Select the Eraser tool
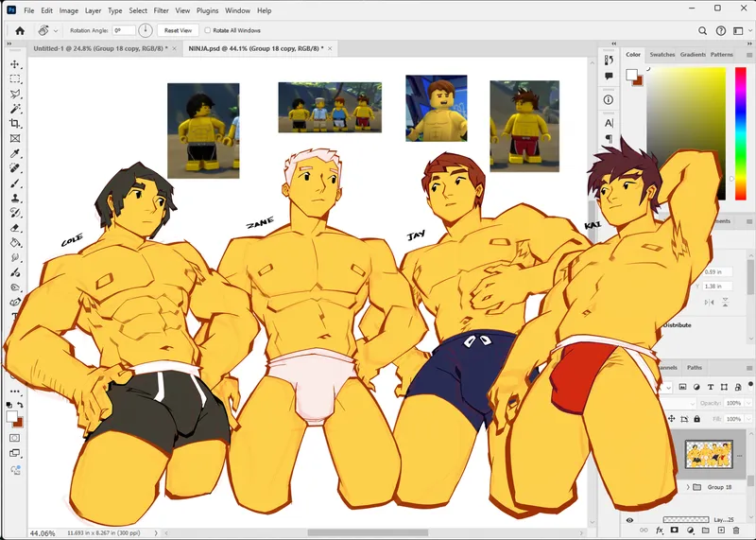The height and width of the screenshot is (540, 756). tap(15, 228)
